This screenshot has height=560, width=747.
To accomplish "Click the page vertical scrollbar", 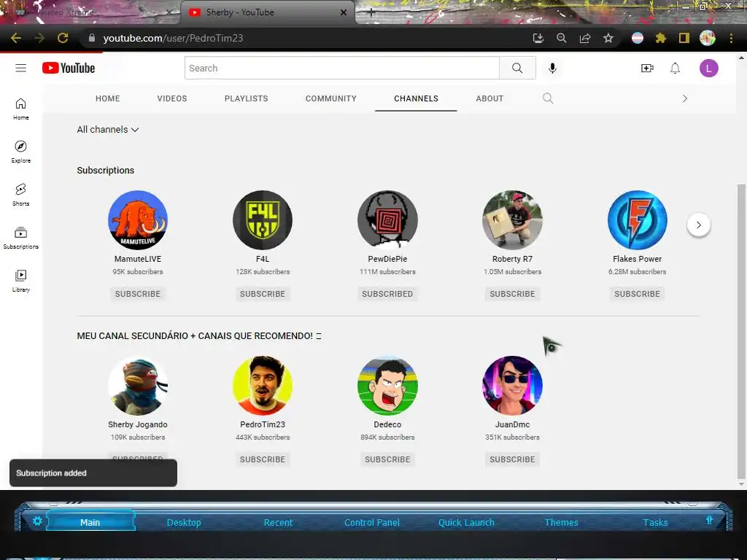I will tap(741, 332).
